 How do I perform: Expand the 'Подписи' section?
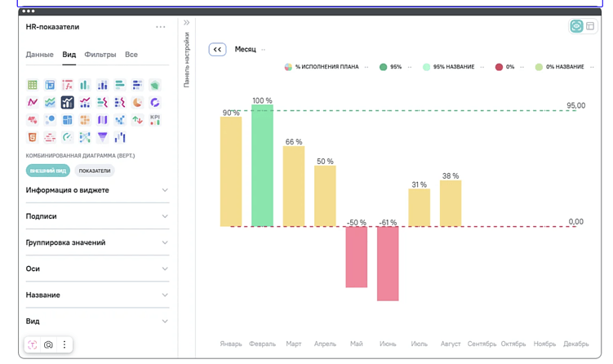pos(97,216)
